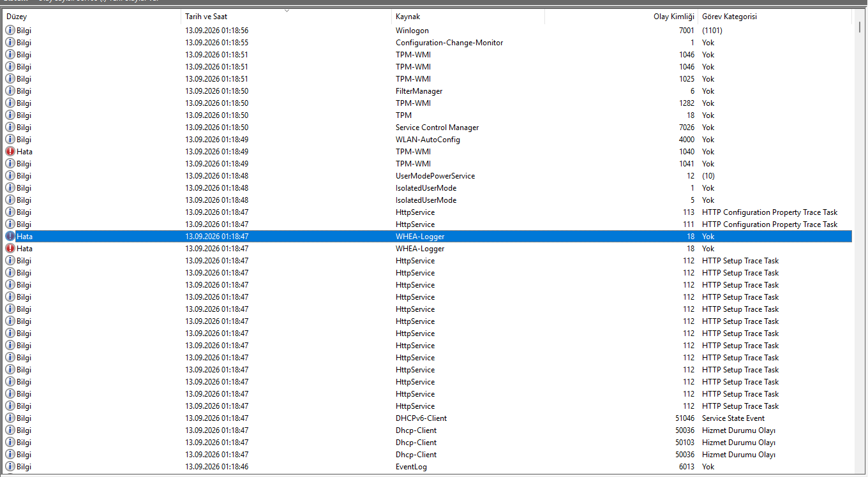Click the Olay Kimliği column header
This screenshot has width=868, height=477.
622,17
